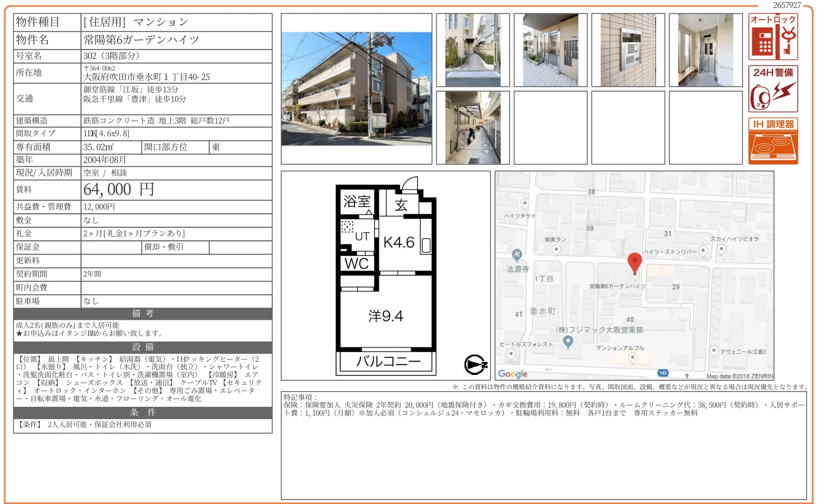Image resolution: width=819 pixels, height=504 pixels.
Task: Open the bicycle parking corridor thumbnail
Action: click(x=472, y=127)
